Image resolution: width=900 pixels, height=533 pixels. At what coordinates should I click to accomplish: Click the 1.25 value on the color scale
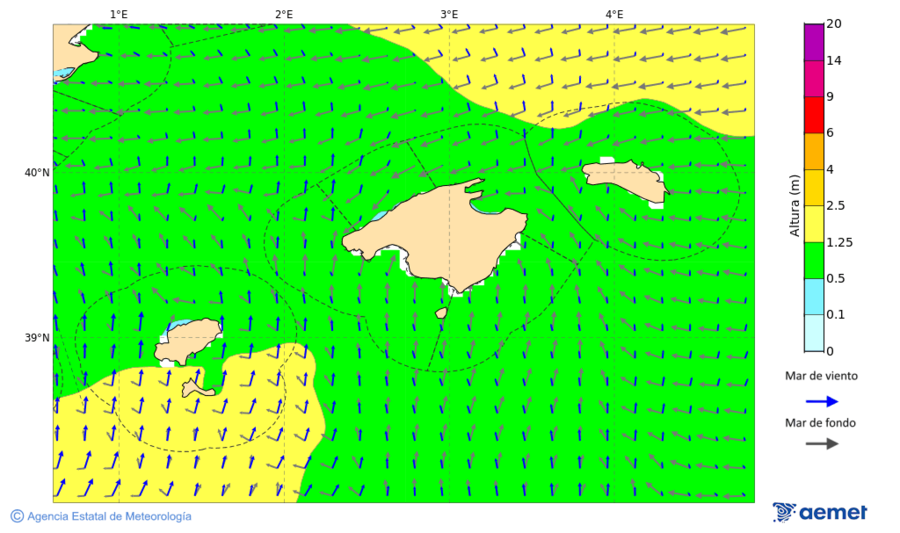(839, 243)
